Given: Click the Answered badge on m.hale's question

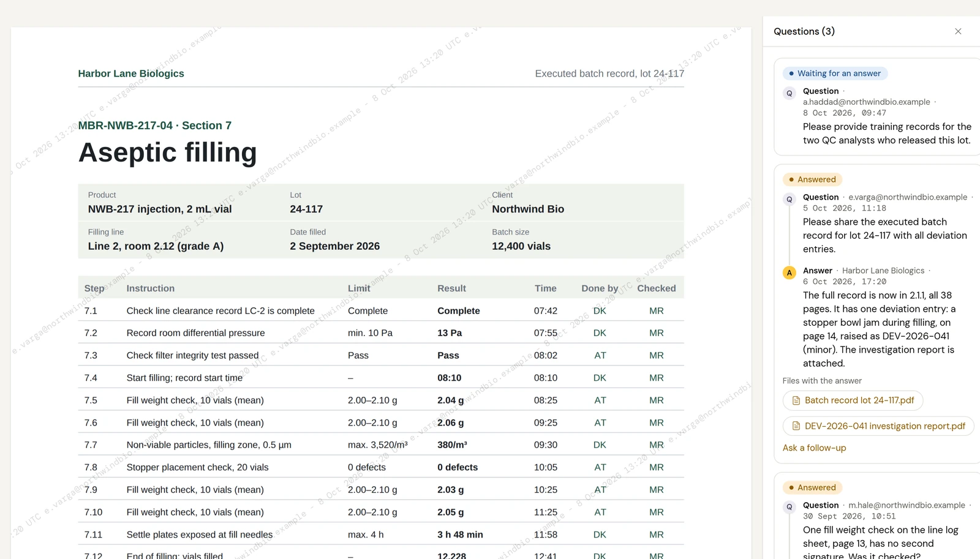Looking at the screenshot, I should (x=812, y=487).
